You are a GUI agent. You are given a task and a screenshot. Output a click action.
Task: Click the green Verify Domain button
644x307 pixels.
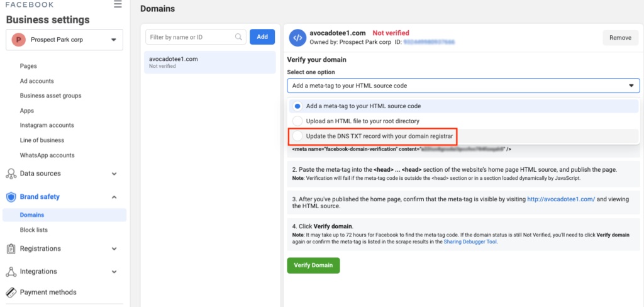(313, 265)
